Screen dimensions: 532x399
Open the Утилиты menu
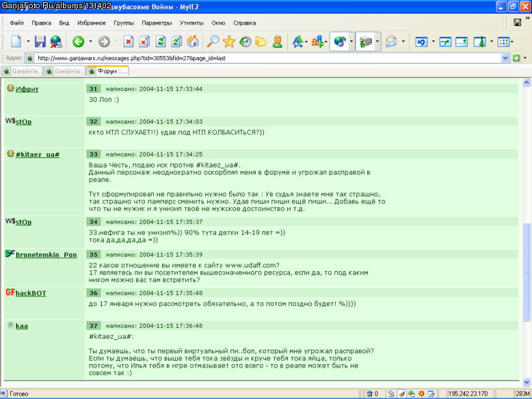pyautogui.click(x=191, y=23)
